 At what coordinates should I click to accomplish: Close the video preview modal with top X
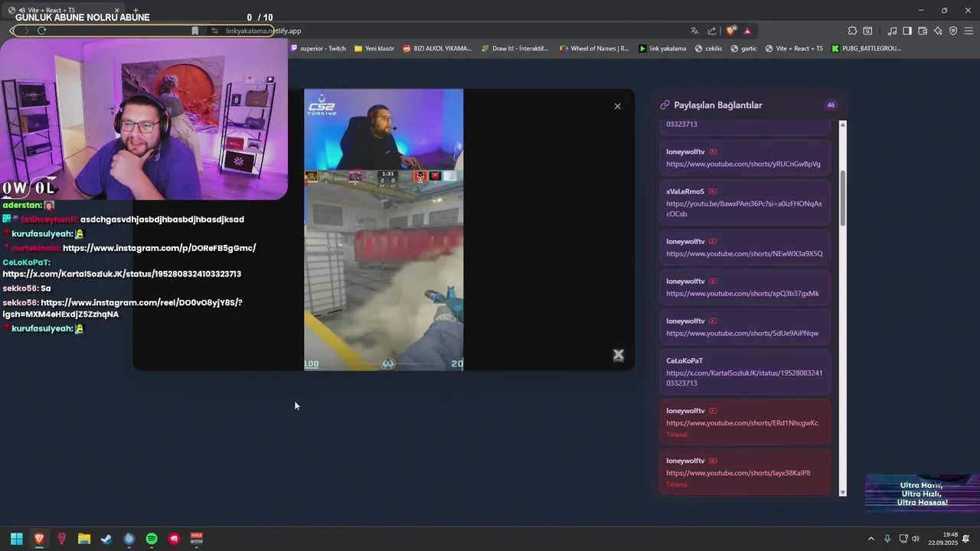pyautogui.click(x=617, y=106)
